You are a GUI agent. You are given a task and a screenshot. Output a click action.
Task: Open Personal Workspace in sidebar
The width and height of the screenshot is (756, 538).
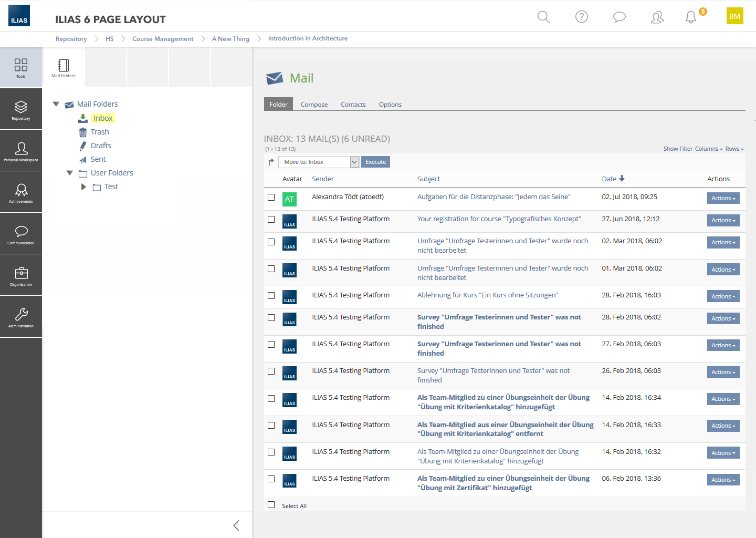pos(21,151)
